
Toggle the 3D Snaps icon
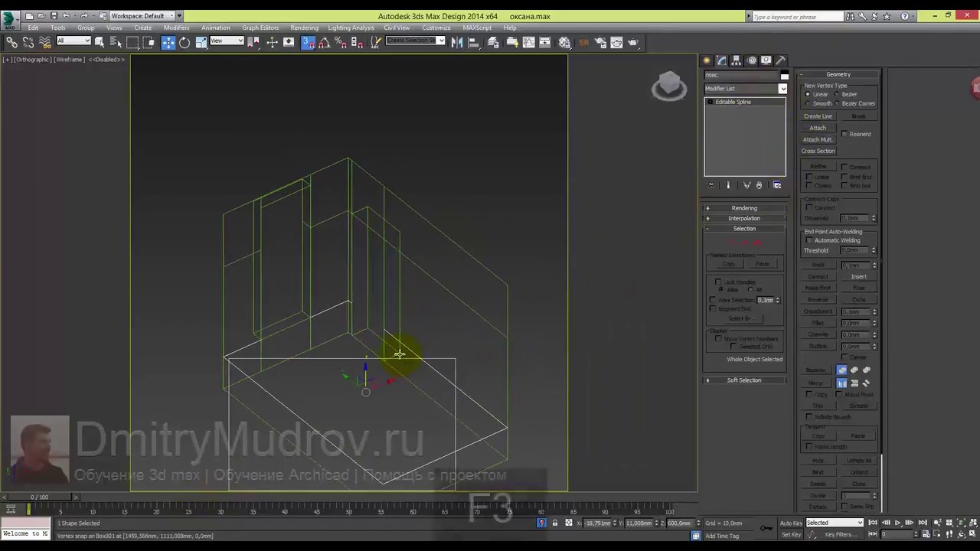click(x=309, y=43)
